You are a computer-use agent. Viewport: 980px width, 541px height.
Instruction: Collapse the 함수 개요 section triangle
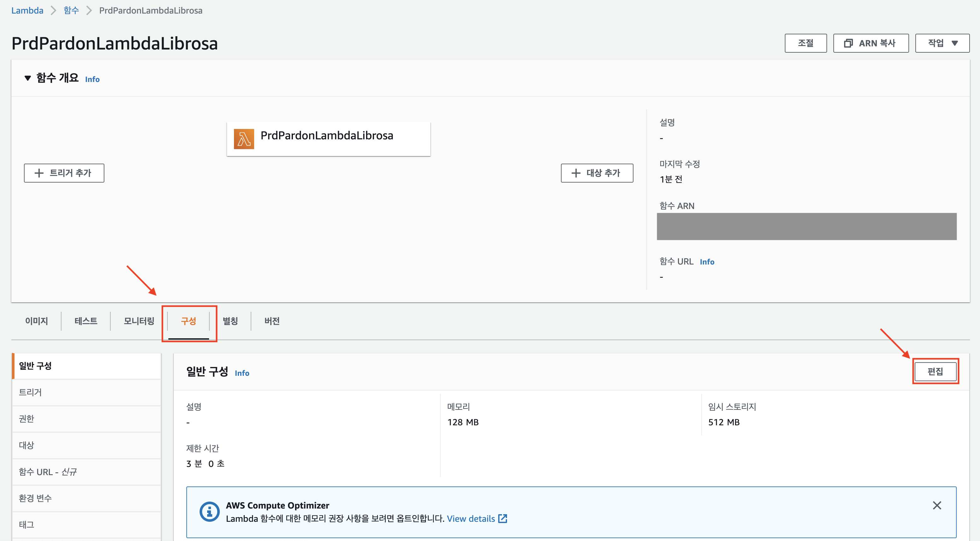27,79
